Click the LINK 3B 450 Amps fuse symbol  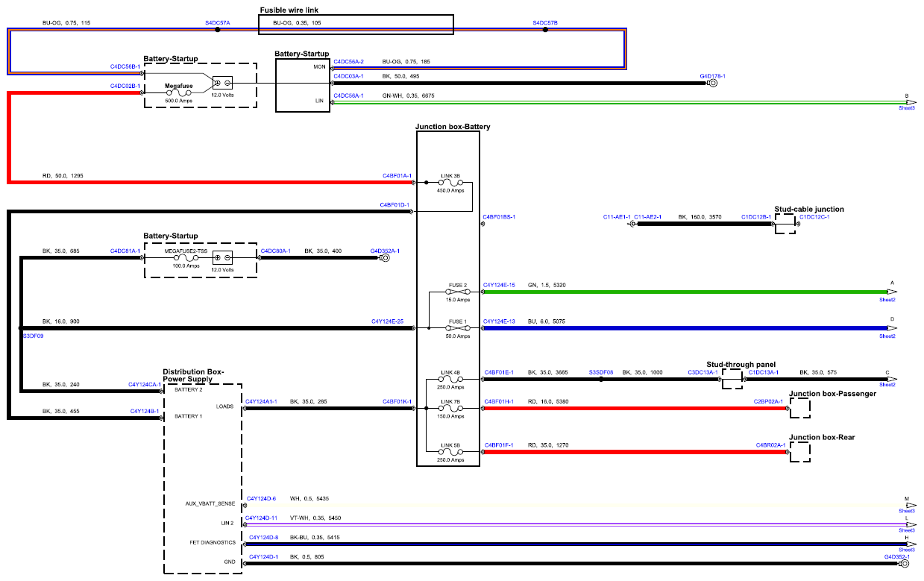click(451, 183)
